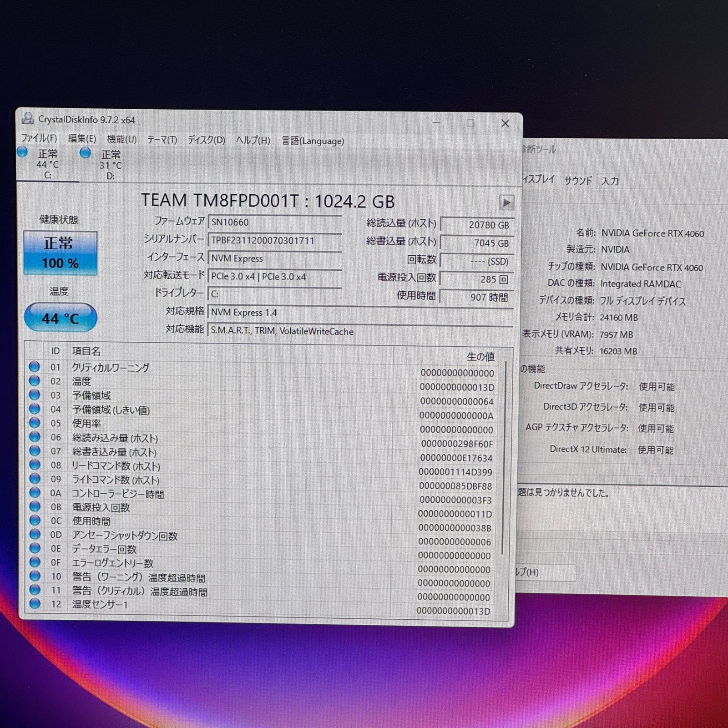Screen dimensions: 728x728
Task: Click the 正常 100% health status button
Action: [x=60, y=253]
